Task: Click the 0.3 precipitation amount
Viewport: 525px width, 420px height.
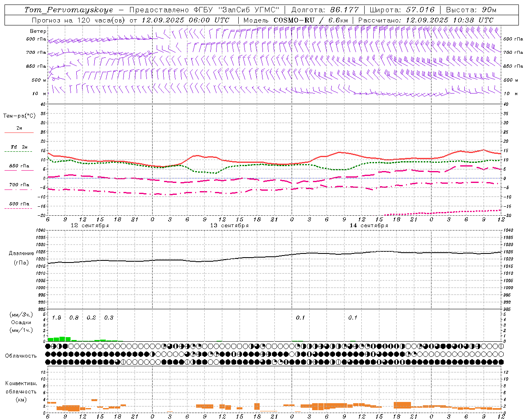Action: 109,317
